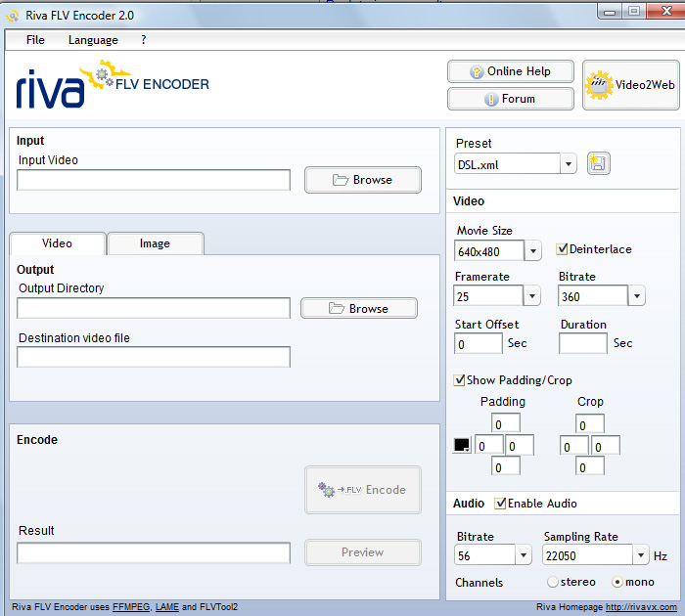Select the stereo channel option
The height and width of the screenshot is (616, 685).
pos(553,582)
